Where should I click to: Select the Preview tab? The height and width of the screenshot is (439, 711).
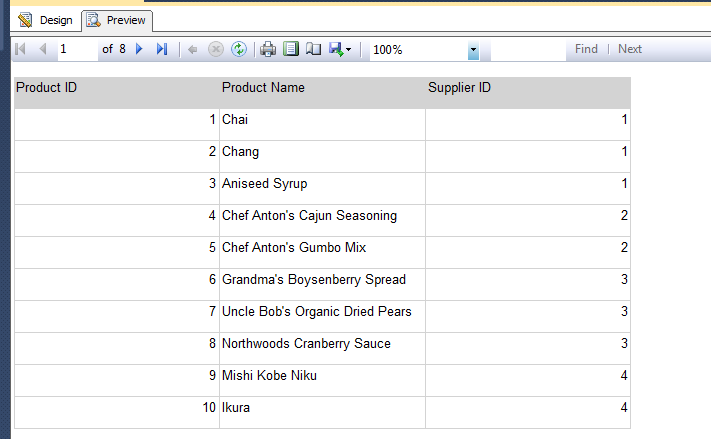tap(117, 20)
